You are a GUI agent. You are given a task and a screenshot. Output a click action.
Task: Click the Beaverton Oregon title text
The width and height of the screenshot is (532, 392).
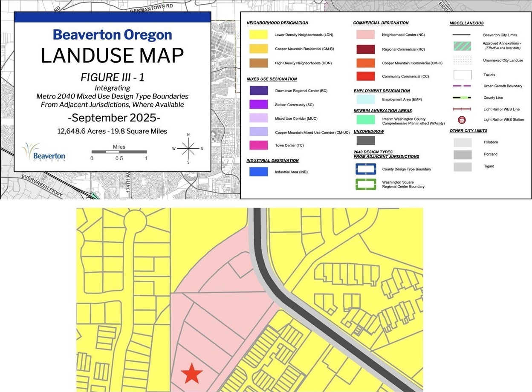[113, 35]
